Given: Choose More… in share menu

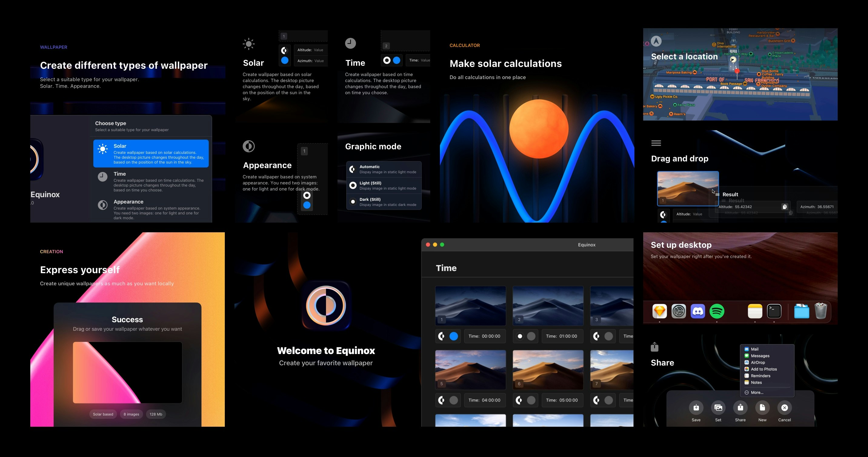Looking at the screenshot, I should click(757, 393).
